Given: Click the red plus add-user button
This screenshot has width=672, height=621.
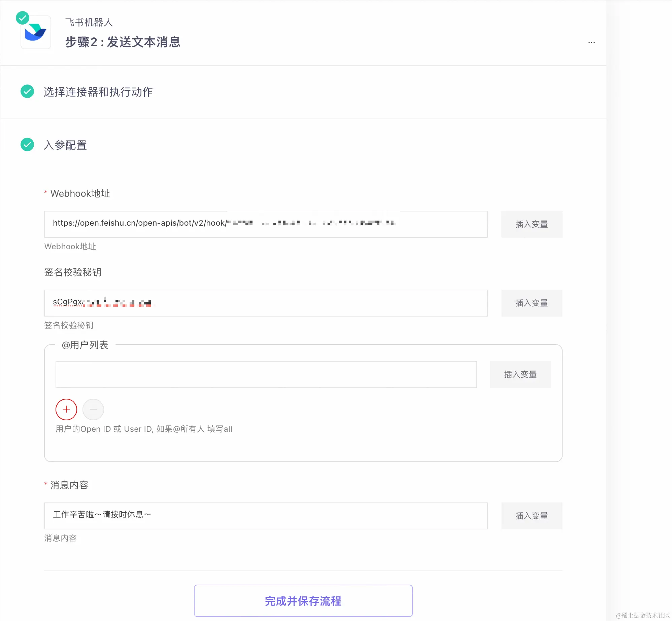Looking at the screenshot, I should 66,409.
